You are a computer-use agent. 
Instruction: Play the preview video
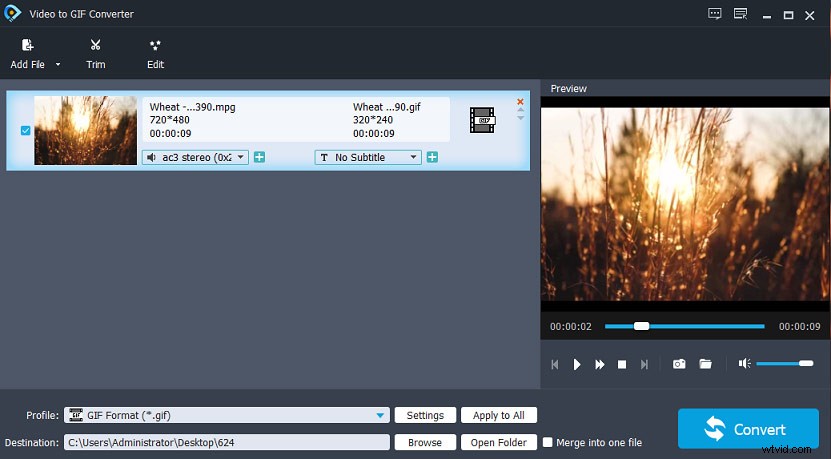click(x=577, y=364)
